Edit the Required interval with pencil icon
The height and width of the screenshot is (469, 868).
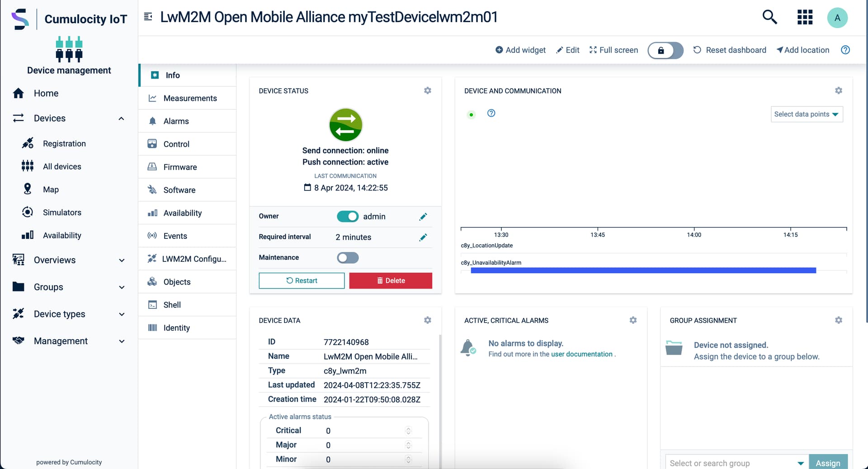click(x=423, y=237)
